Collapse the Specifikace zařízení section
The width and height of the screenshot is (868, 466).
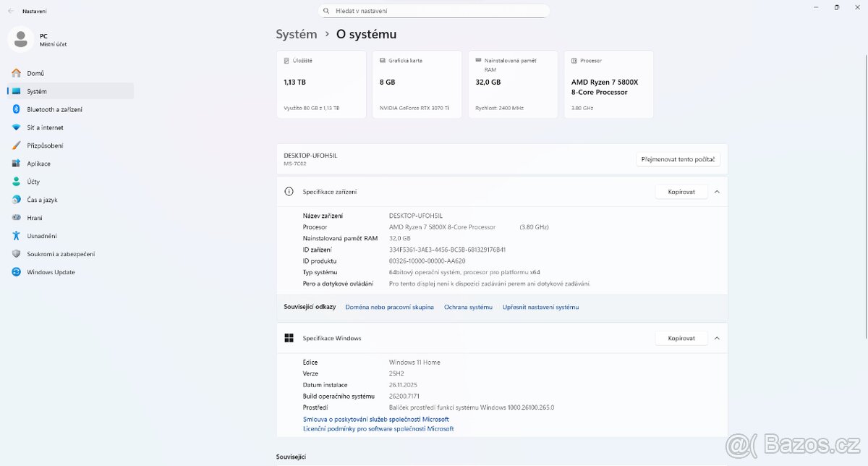tap(717, 192)
